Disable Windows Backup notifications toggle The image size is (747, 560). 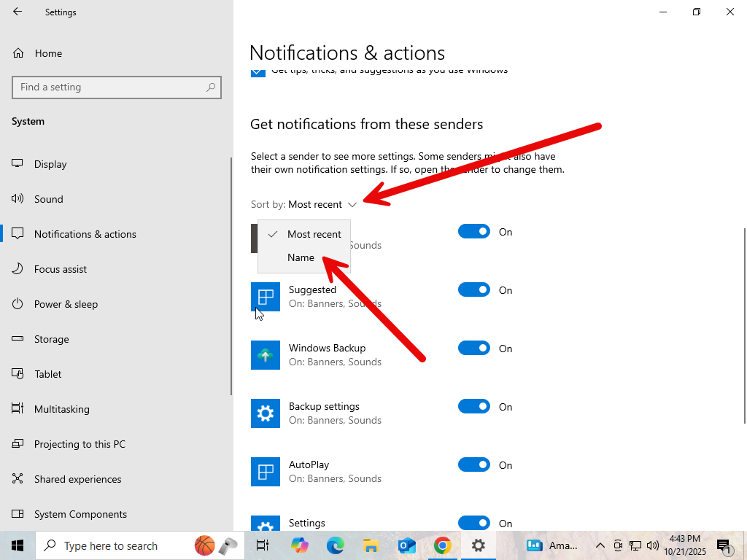tap(473, 349)
